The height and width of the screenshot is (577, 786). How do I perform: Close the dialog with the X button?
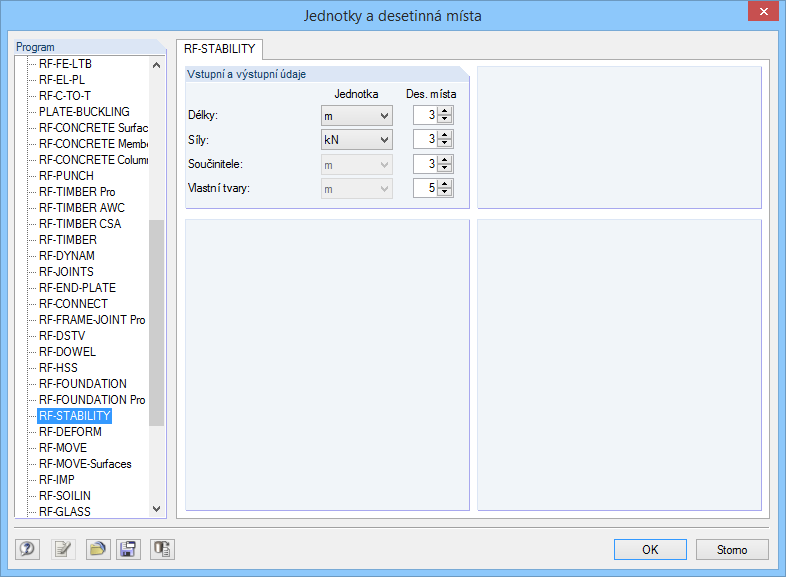click(x=763, y=11)
